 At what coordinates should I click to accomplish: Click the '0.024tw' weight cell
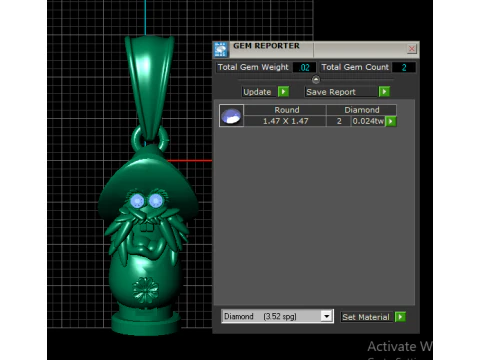[368, 121]
